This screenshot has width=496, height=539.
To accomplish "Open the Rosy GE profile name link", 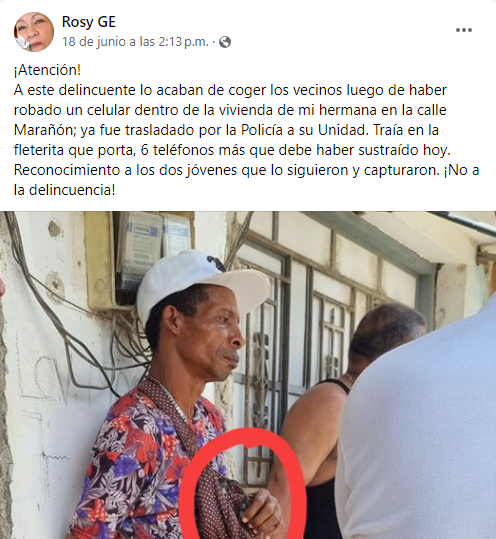I will [89, 22].
